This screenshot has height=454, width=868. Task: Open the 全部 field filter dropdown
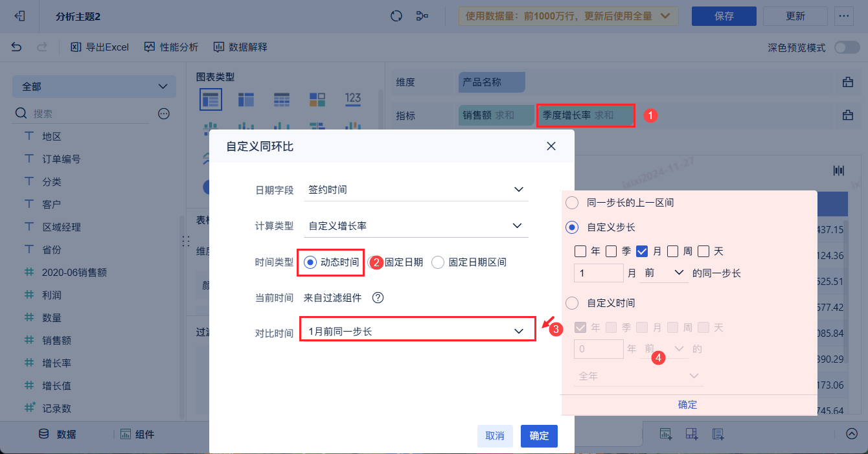point(95,86)
